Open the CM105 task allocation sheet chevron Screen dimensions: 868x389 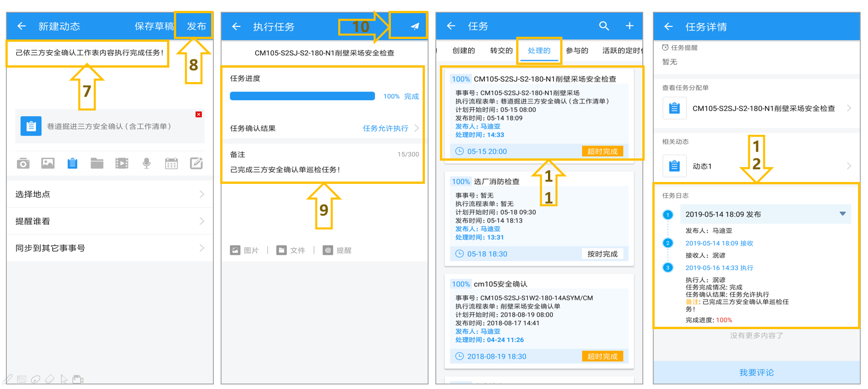click(848, 108)
